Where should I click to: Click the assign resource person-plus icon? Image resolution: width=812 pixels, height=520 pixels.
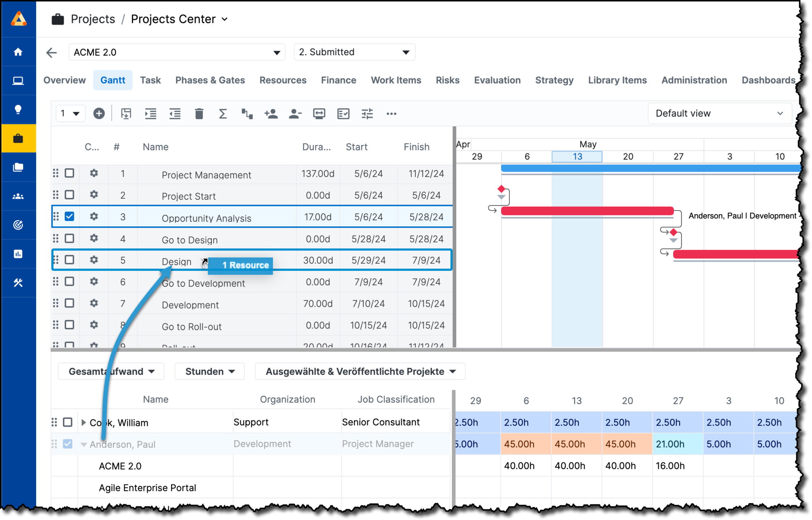[271, 114]
